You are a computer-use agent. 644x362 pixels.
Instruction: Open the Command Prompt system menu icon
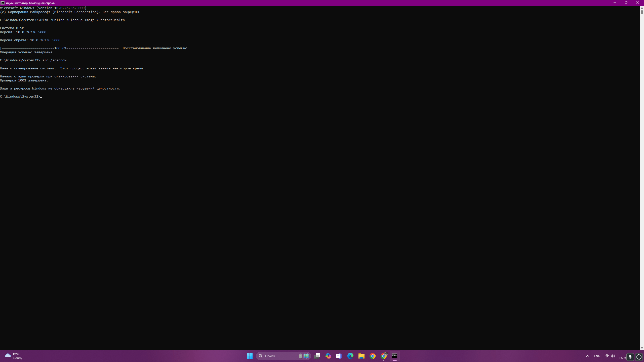3,3
